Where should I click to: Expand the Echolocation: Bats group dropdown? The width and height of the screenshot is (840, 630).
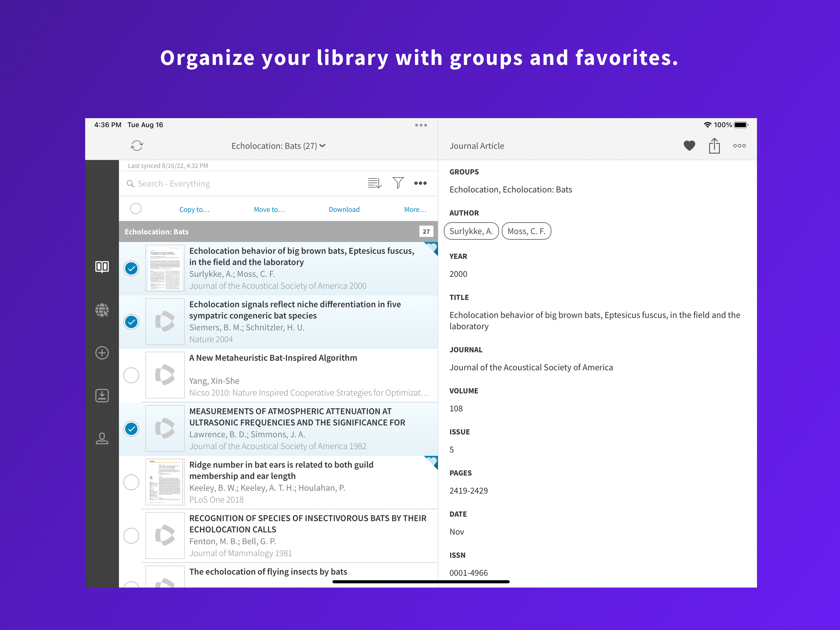pos(278,146)
